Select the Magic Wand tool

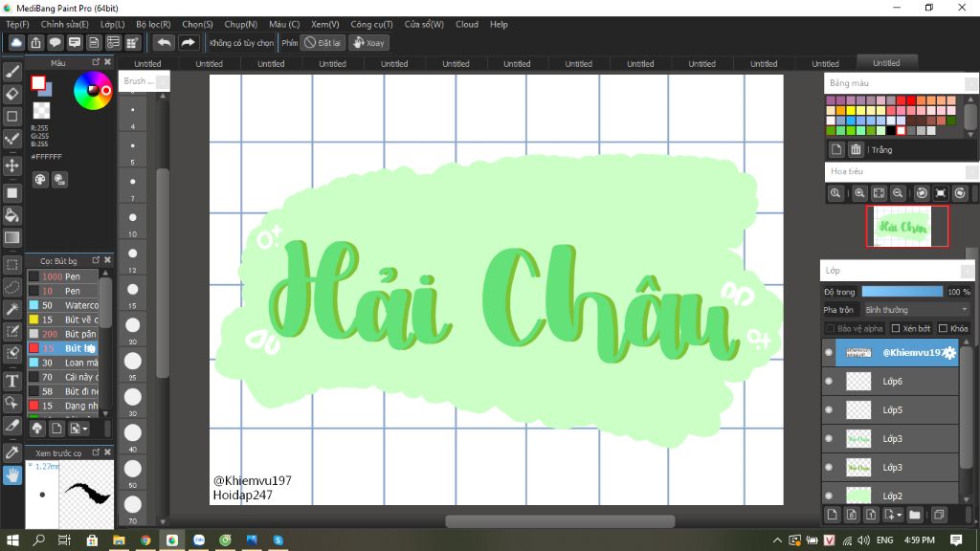(11, 309)
